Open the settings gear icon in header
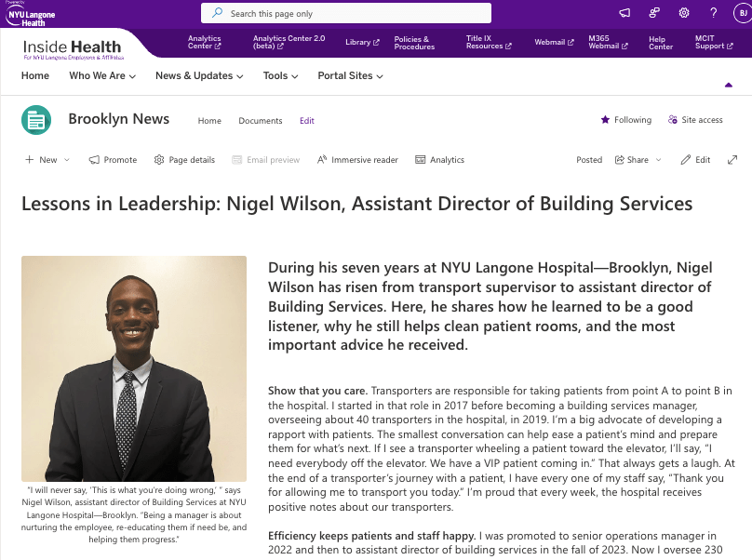 tap(684, 13)
